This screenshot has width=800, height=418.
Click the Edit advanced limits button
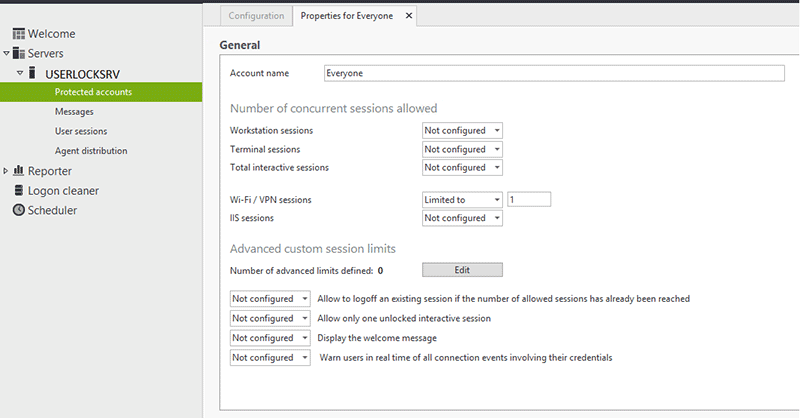(x=462, y=270)
